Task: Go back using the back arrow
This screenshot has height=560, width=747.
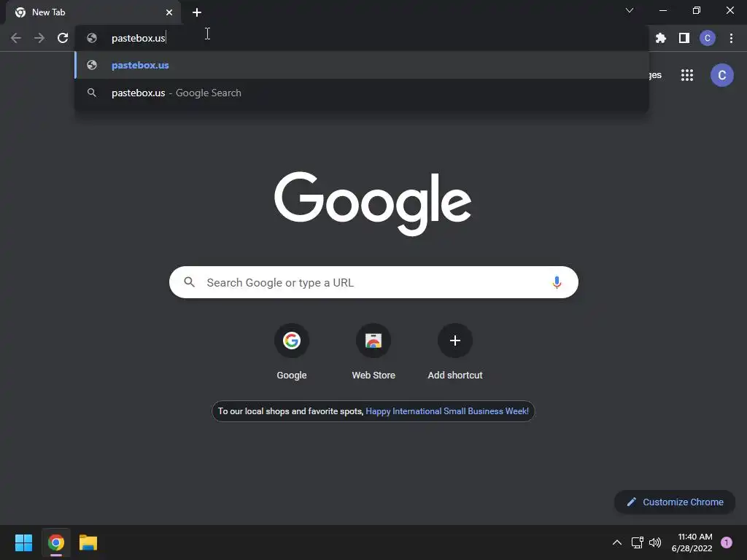Action: (16, 38)
